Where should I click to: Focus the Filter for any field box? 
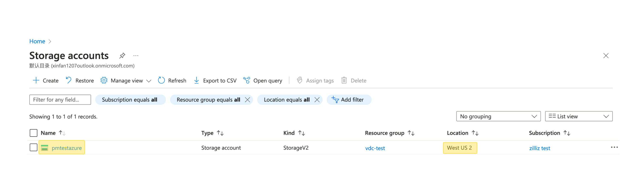coord(60,99)
